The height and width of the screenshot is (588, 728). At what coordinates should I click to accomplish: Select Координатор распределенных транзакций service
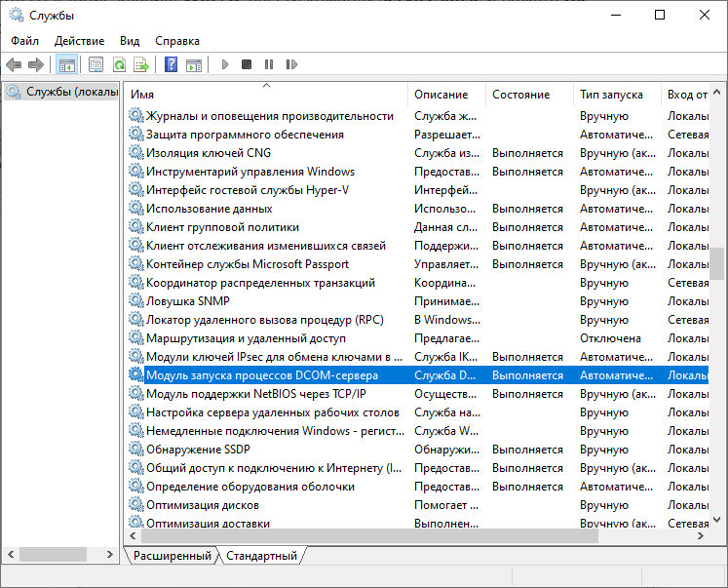point(418,283)
